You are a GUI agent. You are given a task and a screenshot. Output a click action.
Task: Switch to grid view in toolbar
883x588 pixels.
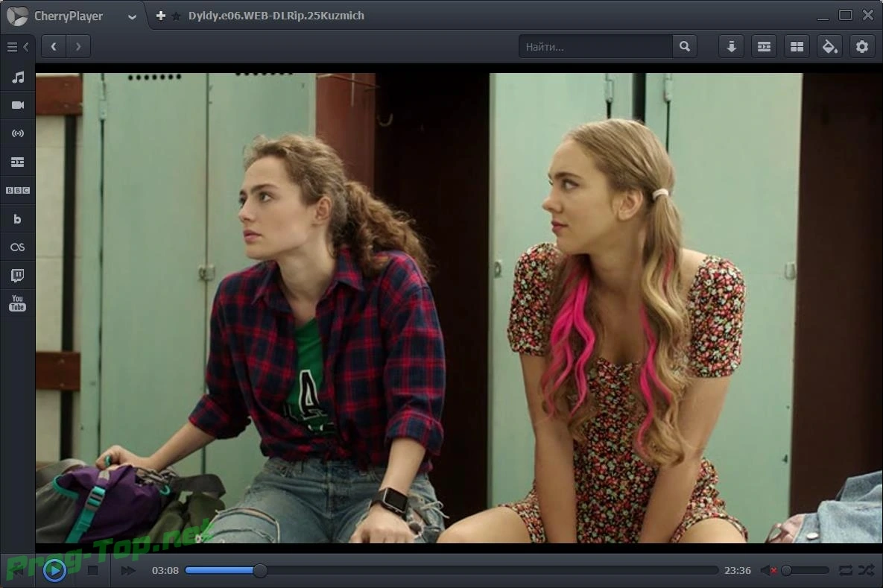pos(797,47)
